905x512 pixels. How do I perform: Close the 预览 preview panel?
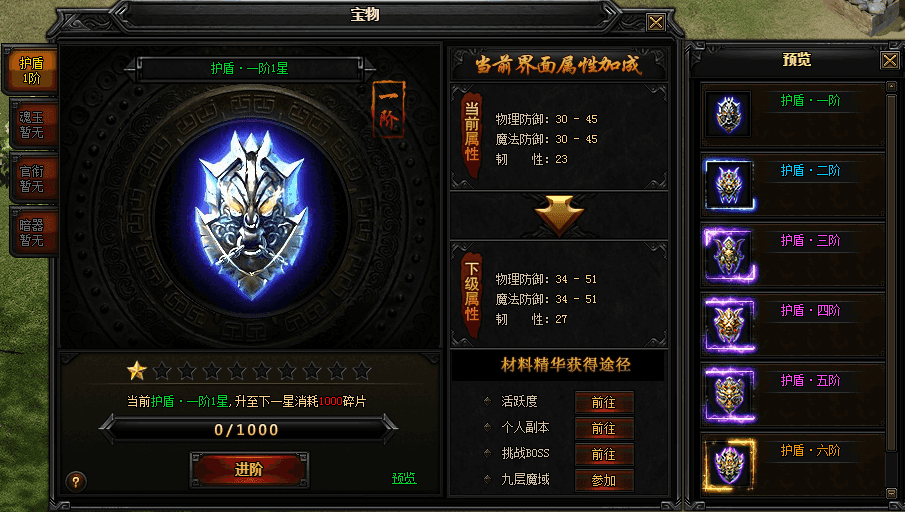pyautogui.click(x=889, y=60)
